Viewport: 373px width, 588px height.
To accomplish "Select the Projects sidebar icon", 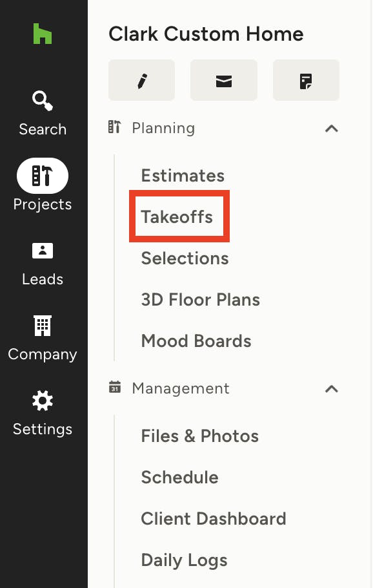I will pyautogui.click(x=43, y=176).
